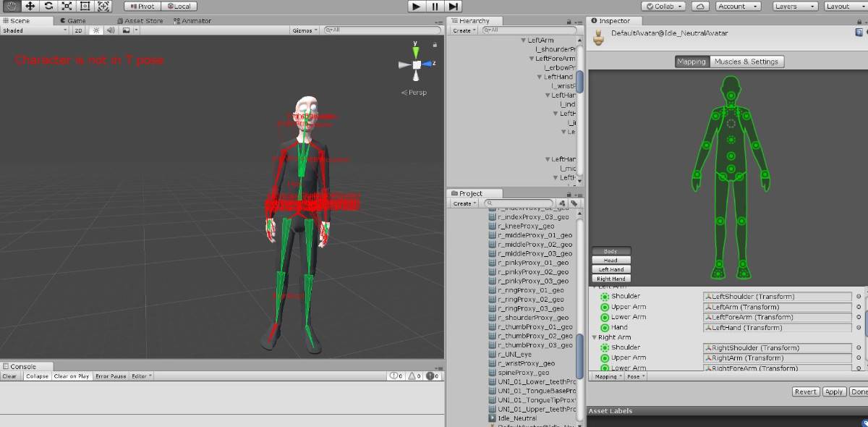
Task: Show the Head mapping view
Action: click(x=611, y=261)
